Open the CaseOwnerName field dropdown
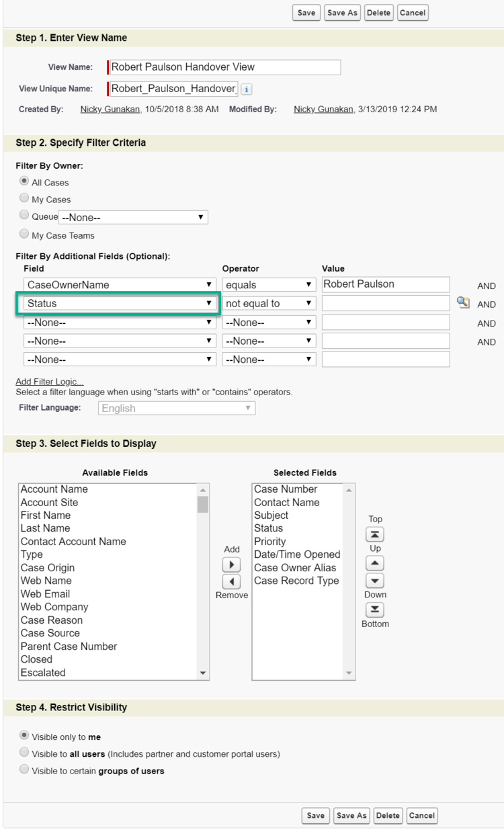Screen dimensions: 504x830 click(x=120, y=285)
